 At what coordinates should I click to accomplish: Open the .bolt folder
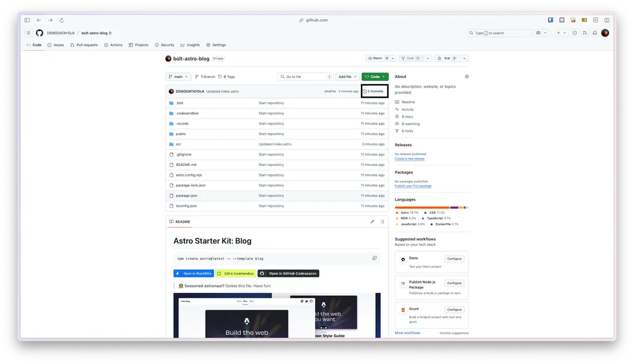tap(180, 103)
